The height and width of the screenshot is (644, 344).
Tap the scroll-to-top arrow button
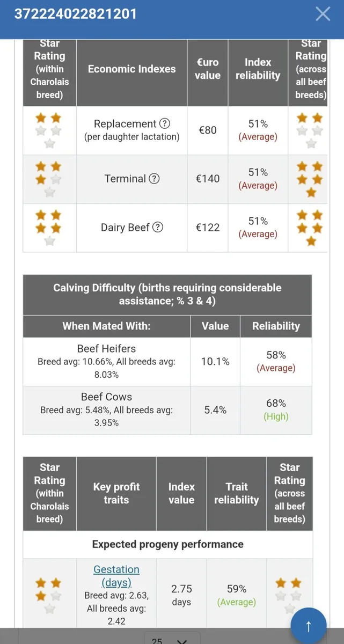click(309, 626)
